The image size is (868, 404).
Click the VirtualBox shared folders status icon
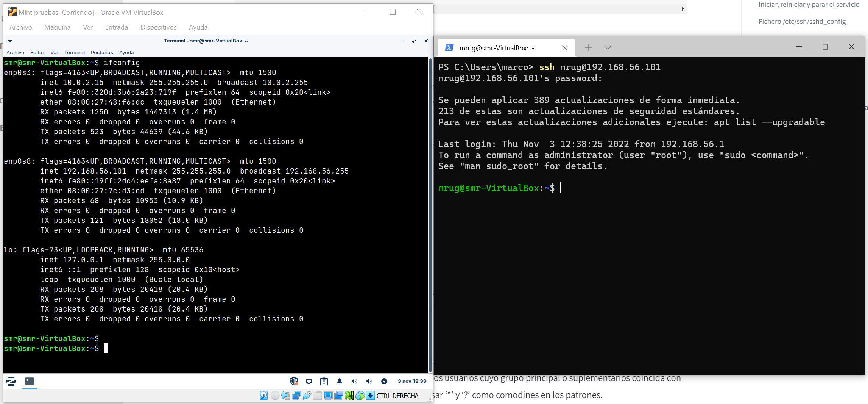[x=318, y=396]
